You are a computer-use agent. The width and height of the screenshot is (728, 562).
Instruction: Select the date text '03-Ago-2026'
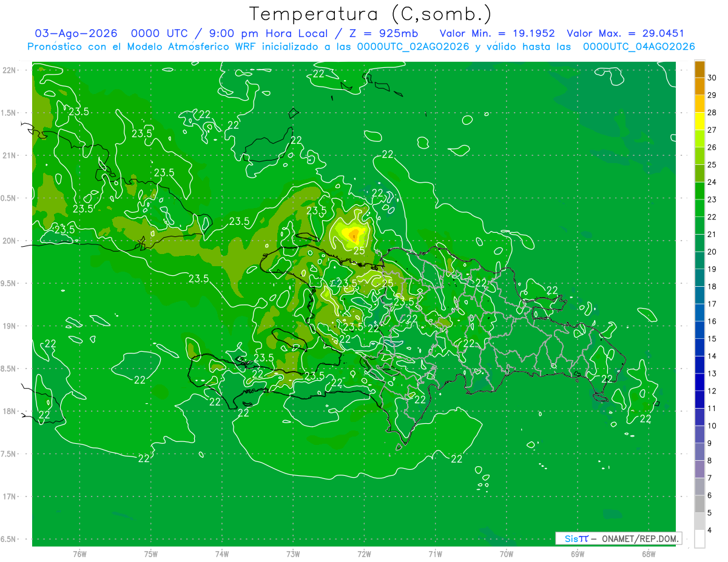(x=76, y=33)
